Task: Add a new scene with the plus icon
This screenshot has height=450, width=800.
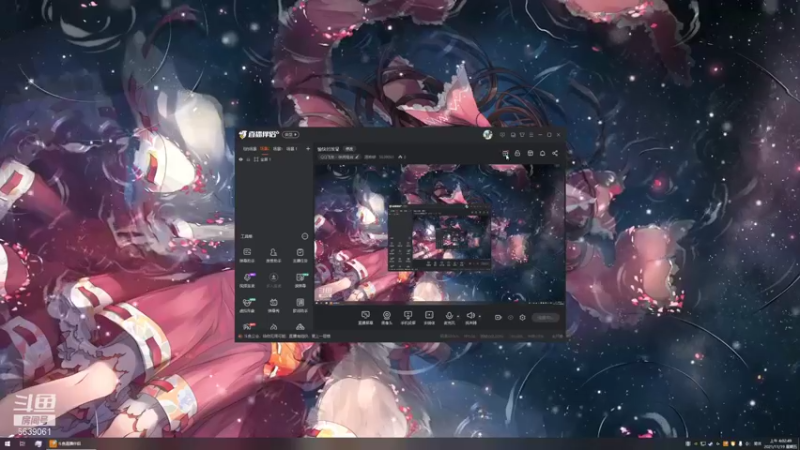Action: click(x=308, y=148)
